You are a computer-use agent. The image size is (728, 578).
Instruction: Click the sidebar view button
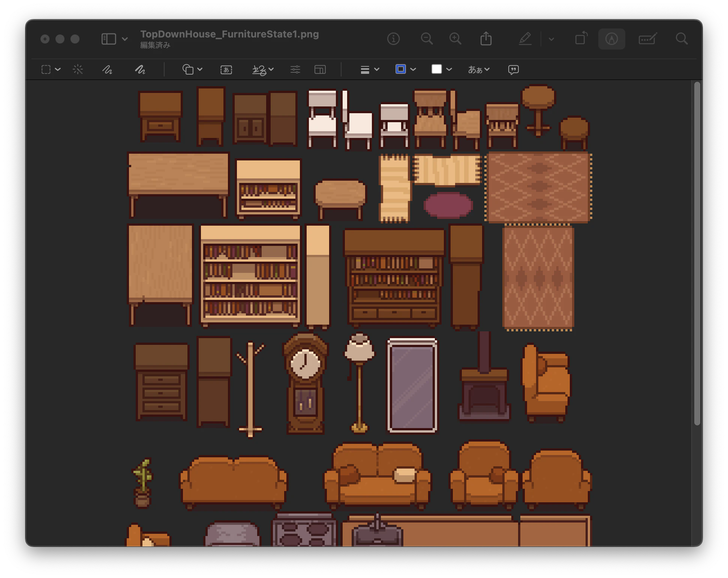[109, 39]
